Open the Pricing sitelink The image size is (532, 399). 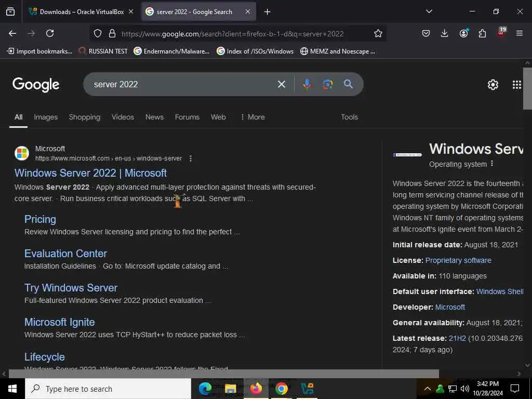click(40, 219)
